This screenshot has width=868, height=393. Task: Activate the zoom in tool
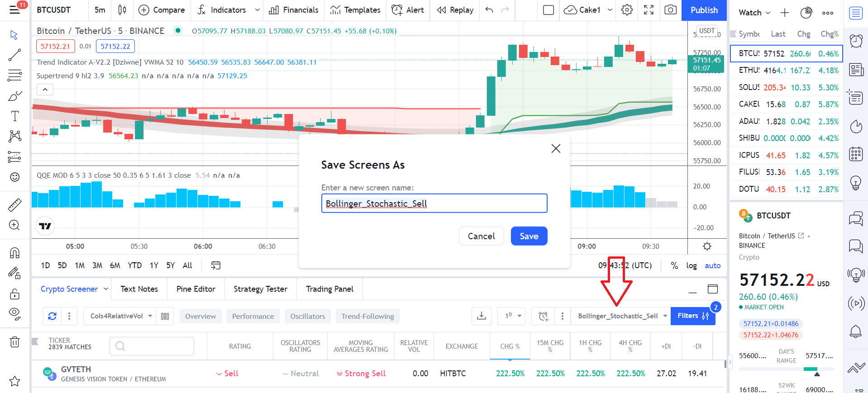pos(14,225)
